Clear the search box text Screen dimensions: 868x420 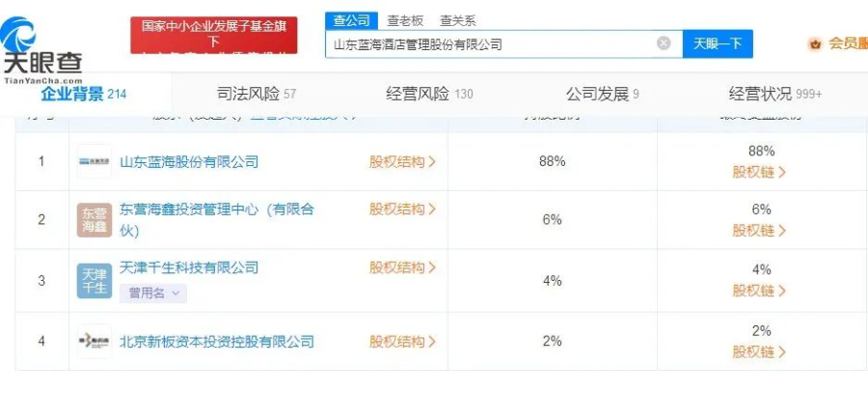664,43
